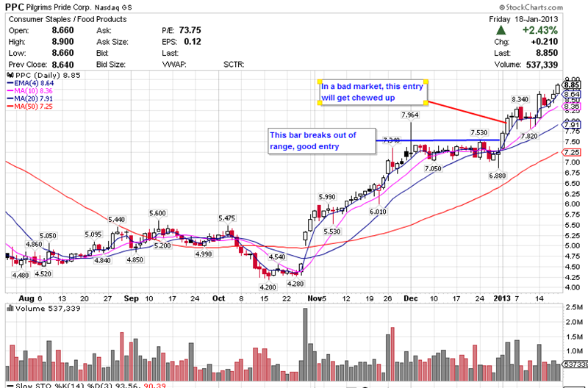Screen dimensions: 588x388
Task: Click the Nasdaq GS exchange label
Action: click(114, 7)
